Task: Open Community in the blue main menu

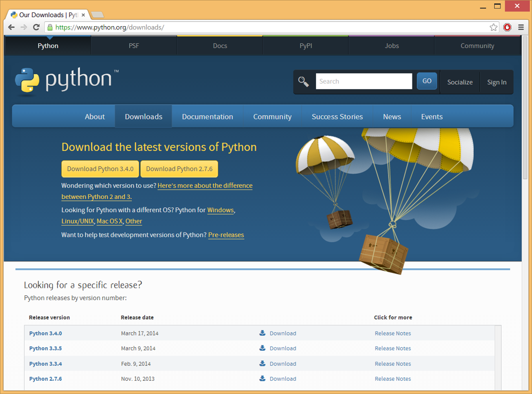Action: (272, 117)
